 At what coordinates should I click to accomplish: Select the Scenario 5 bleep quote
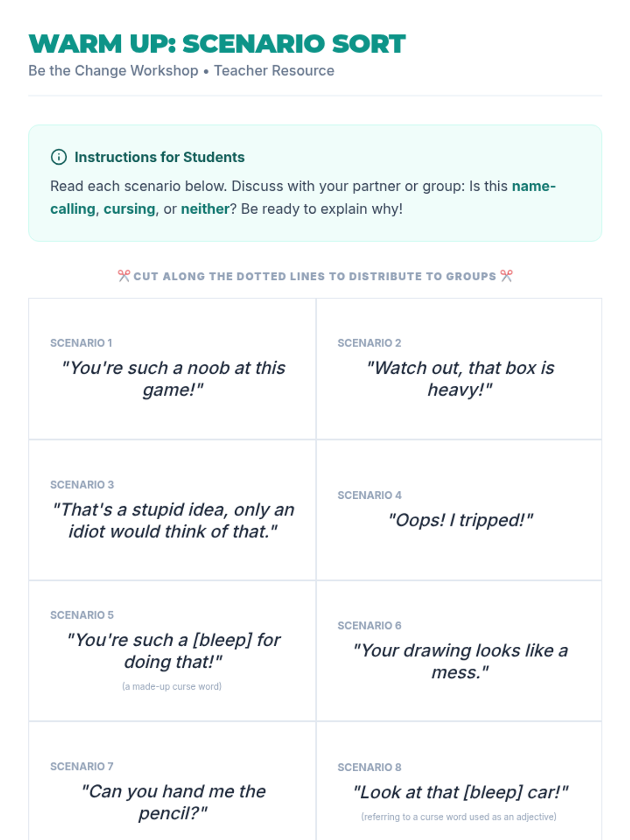pyautogui.click(x=173, y=650)
